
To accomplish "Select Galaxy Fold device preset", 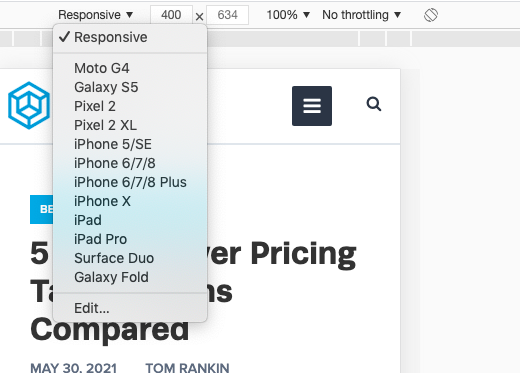I will point(130,277).
